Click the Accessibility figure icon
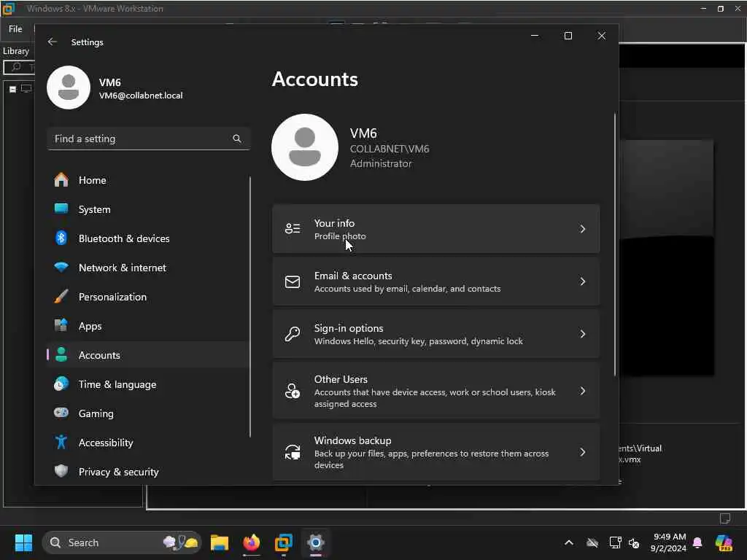Image resolution: width=747 pixels, height=560 pixels. point(61,443)
